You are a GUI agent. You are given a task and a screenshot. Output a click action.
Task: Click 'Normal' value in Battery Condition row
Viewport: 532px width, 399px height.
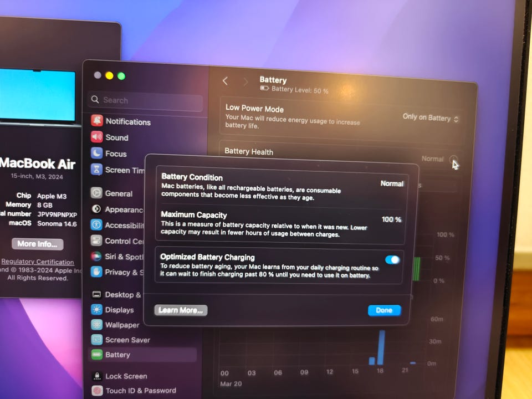[392, 183]
